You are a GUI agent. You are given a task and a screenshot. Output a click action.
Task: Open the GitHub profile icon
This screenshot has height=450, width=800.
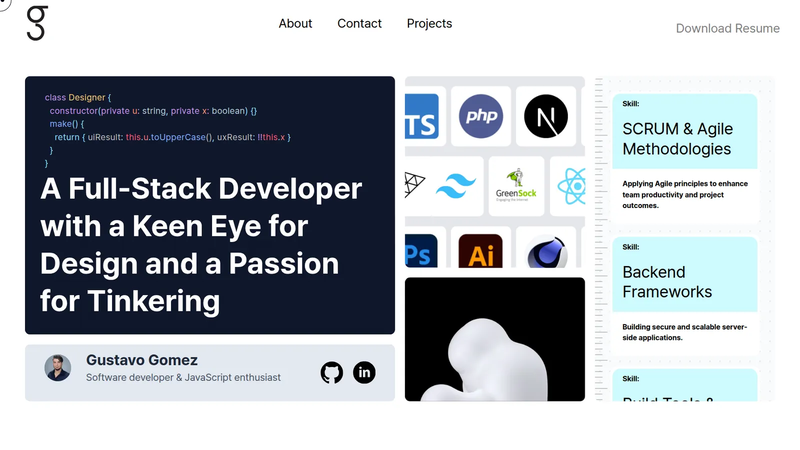332,372
